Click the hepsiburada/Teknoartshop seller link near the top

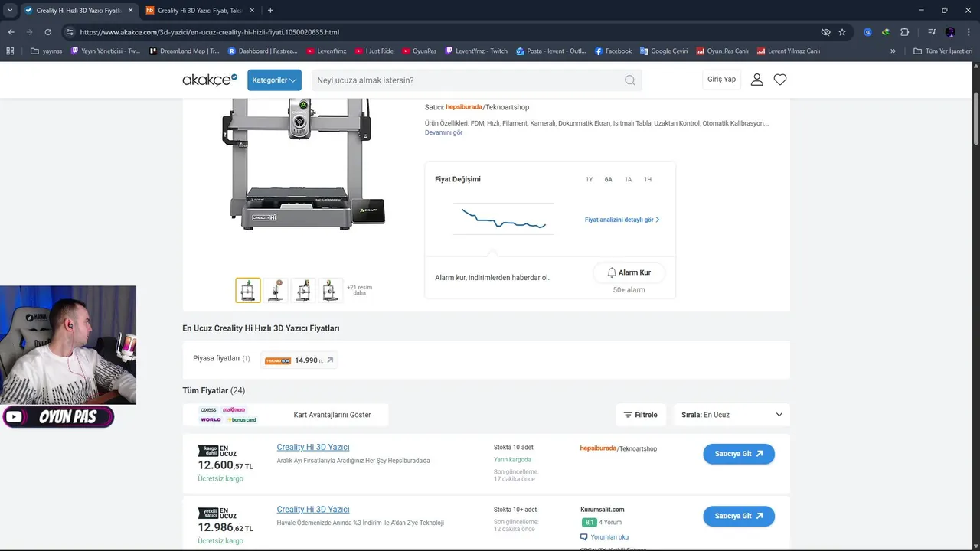[x=487, y=107]
